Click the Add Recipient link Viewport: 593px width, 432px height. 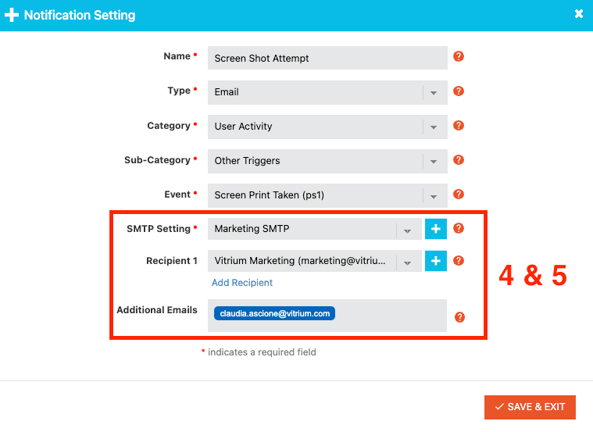click(242, 283)
